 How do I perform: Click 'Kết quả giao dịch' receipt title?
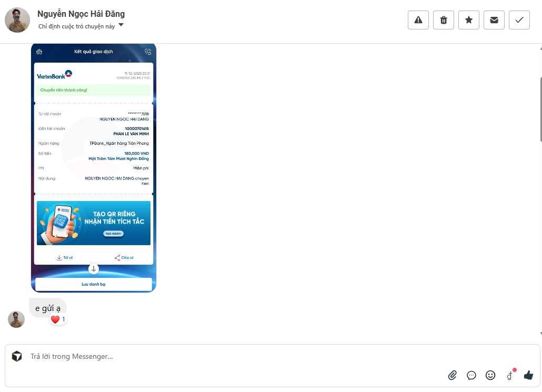pyautogui.click(x=94, y=52)
